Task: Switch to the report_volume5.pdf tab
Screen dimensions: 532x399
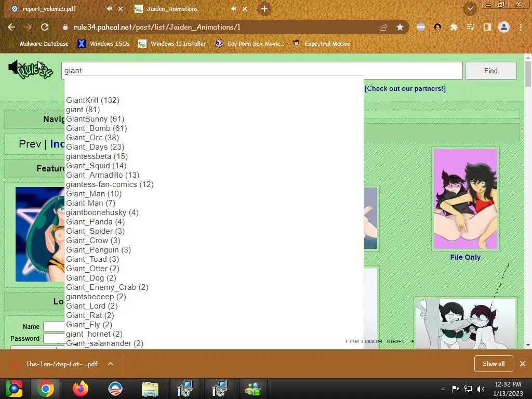Action: (49, 9)
